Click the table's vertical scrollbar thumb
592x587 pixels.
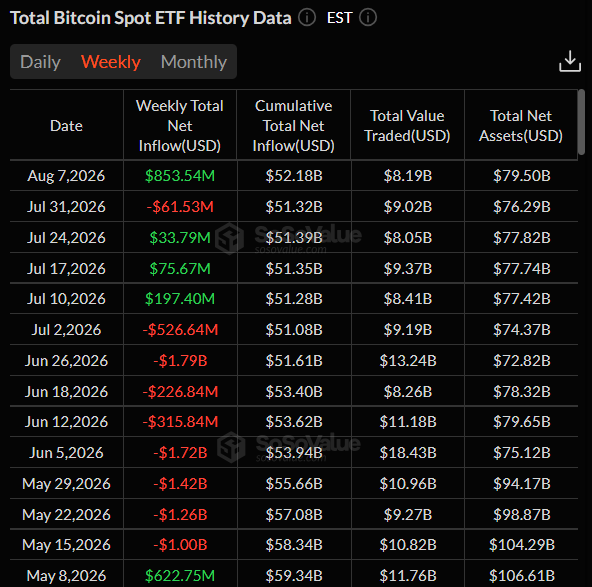tap(581, 122)
